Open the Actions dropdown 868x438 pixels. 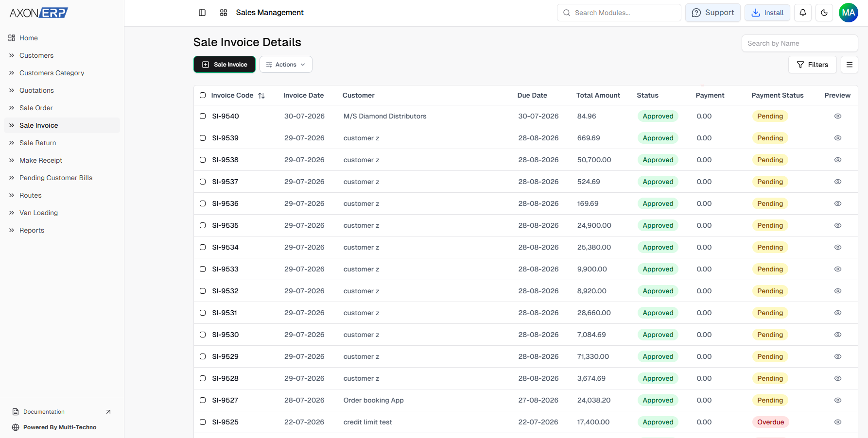[x=286, y=65]
